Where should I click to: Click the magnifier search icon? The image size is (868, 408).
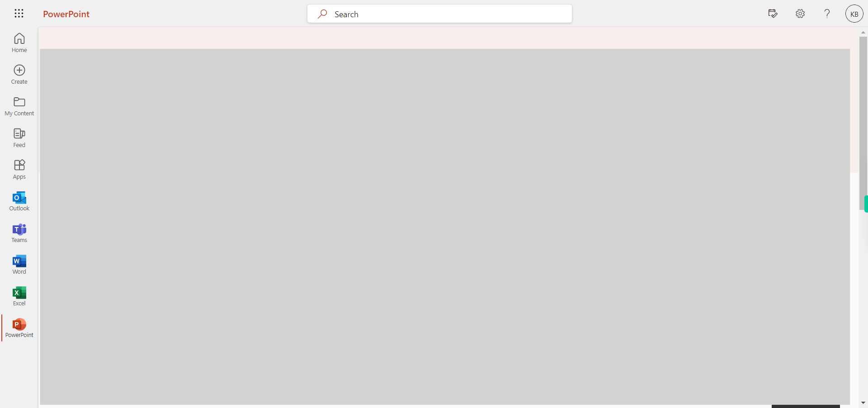click(x=322, y=14)
